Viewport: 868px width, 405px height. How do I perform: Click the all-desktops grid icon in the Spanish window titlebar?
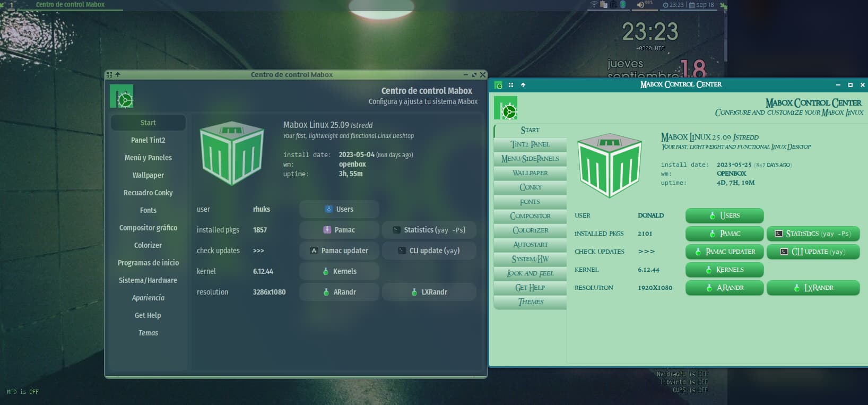point(109,75)
